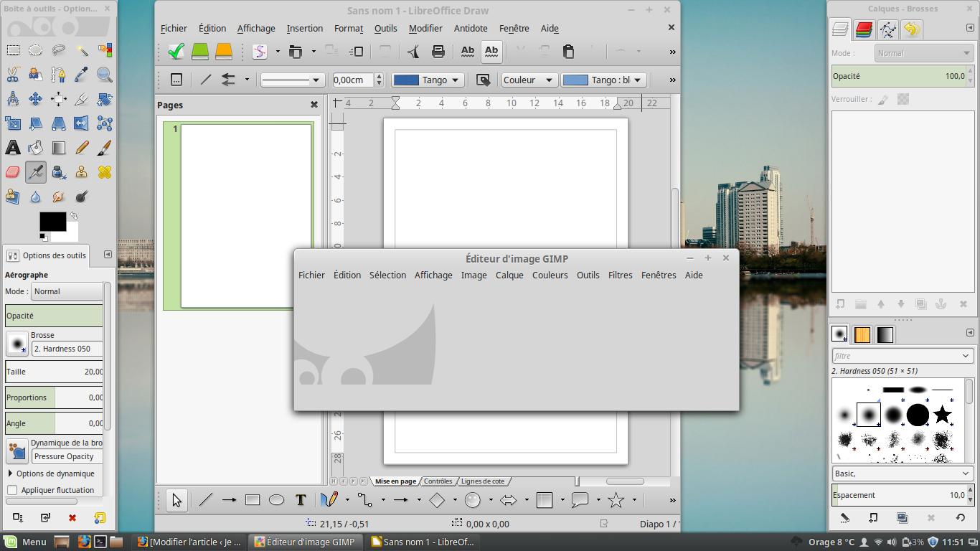Open the Mint Menu button on taskbar
Screen dimensions: 980x551
(x=25, y=542)
